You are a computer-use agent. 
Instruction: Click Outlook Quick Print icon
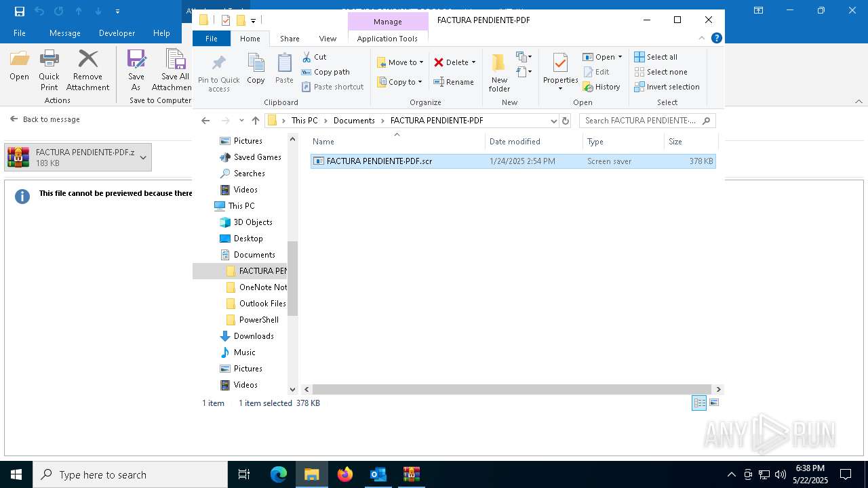(49, 70)
